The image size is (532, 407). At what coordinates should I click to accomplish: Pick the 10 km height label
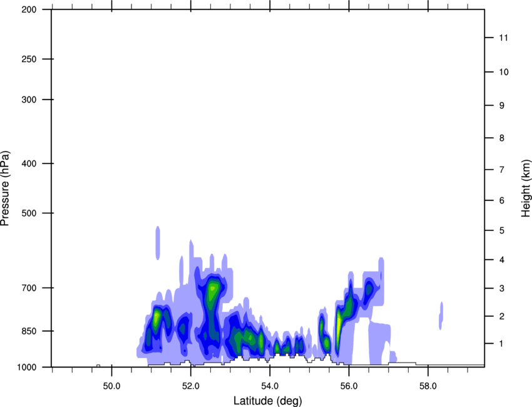click(504, 72)
